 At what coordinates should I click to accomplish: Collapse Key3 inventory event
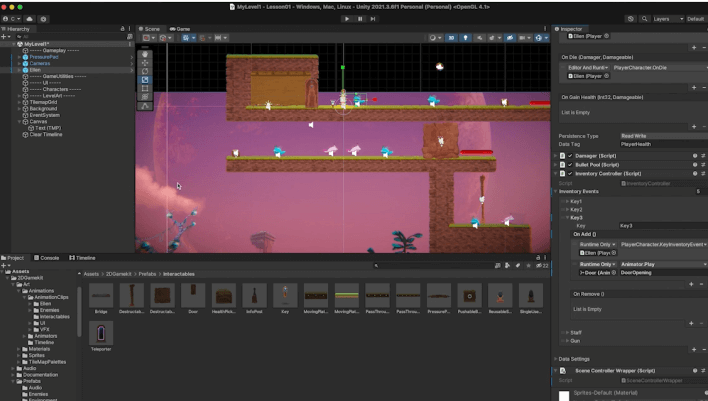click(x=567, y=218)
